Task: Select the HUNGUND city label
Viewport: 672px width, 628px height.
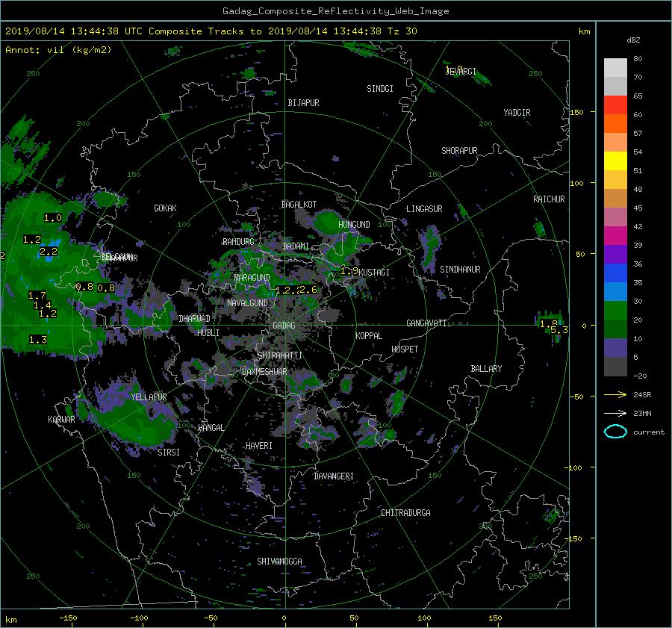Action: pos(354,225)
